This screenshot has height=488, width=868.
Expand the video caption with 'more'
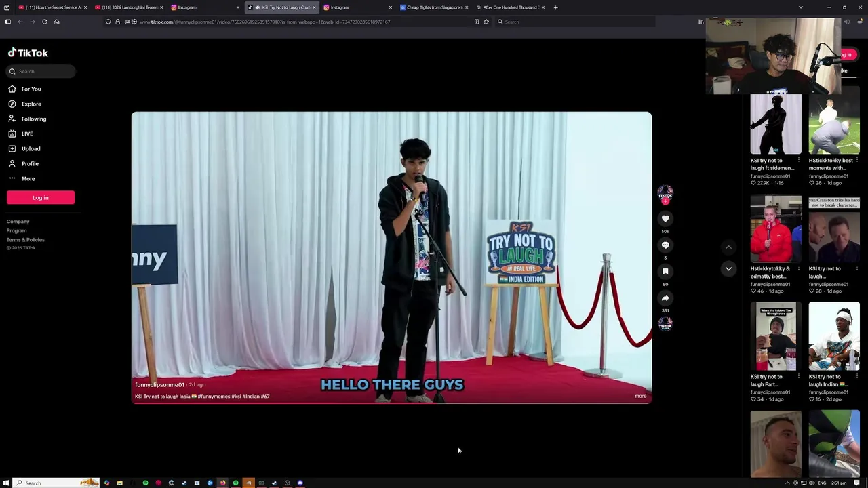(641, 396)
